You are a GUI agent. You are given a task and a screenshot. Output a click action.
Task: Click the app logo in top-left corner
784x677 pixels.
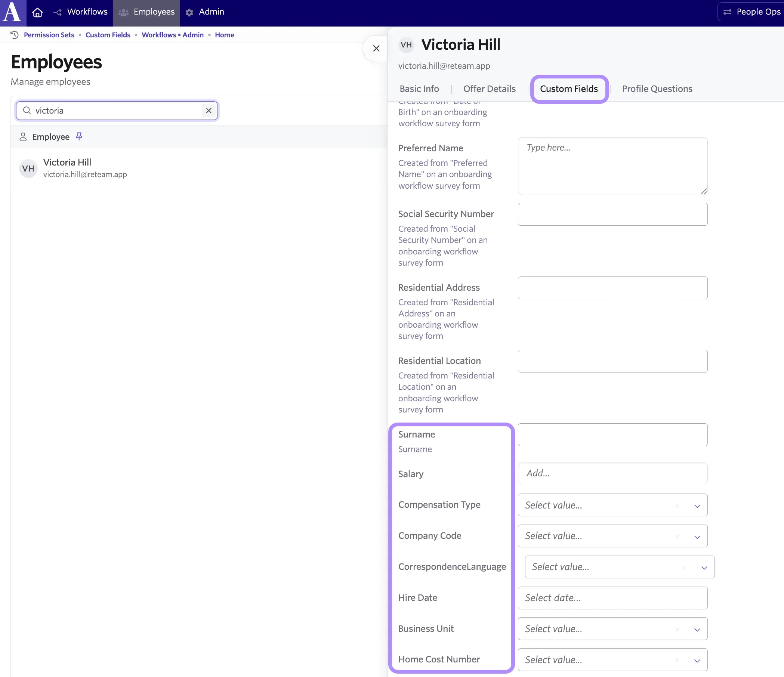12,12
